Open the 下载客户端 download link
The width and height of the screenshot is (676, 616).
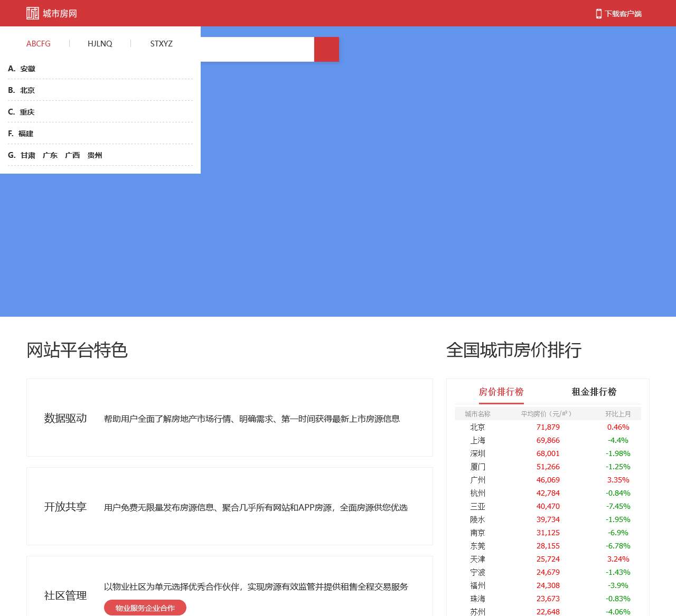[x=623, y=14]
